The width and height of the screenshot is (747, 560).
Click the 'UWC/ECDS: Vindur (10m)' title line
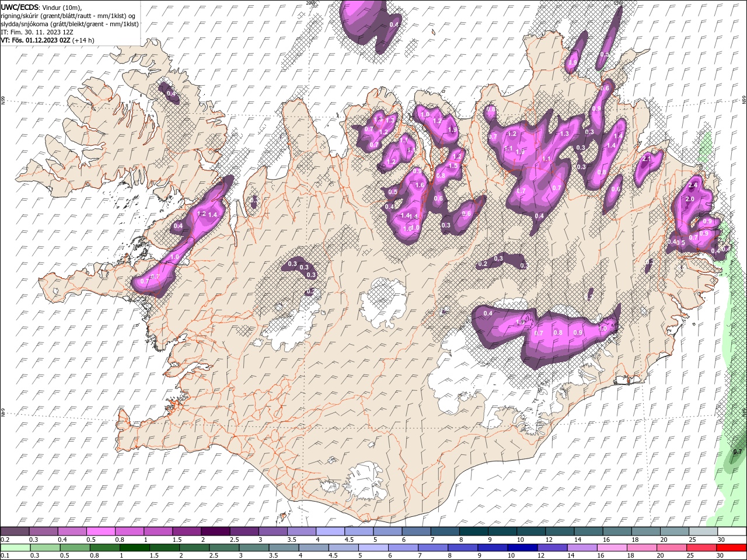coord(41,7)
